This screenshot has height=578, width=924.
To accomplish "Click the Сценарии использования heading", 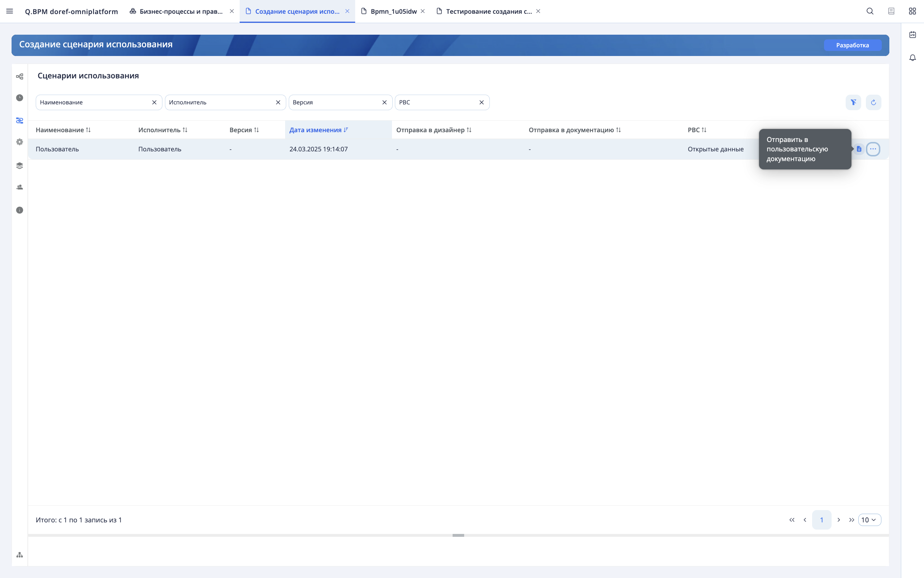I will pyautogui.click(x=88, y=76).
